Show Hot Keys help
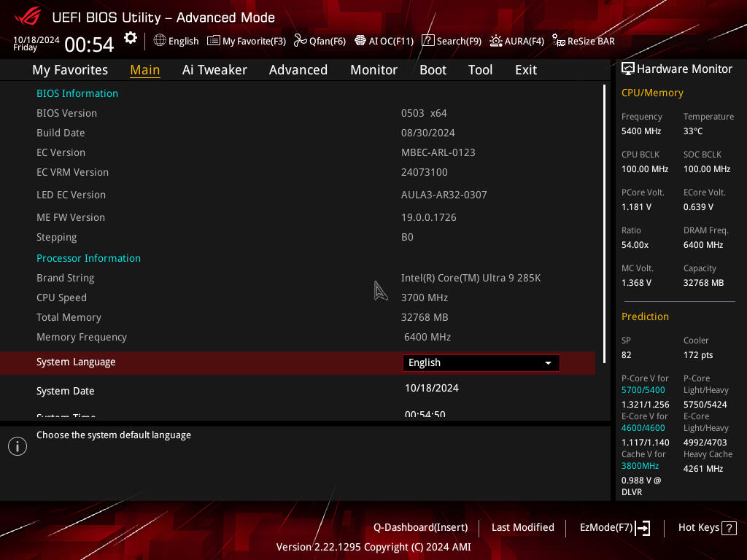Viewport: 747px width, 560px height. 707,528
